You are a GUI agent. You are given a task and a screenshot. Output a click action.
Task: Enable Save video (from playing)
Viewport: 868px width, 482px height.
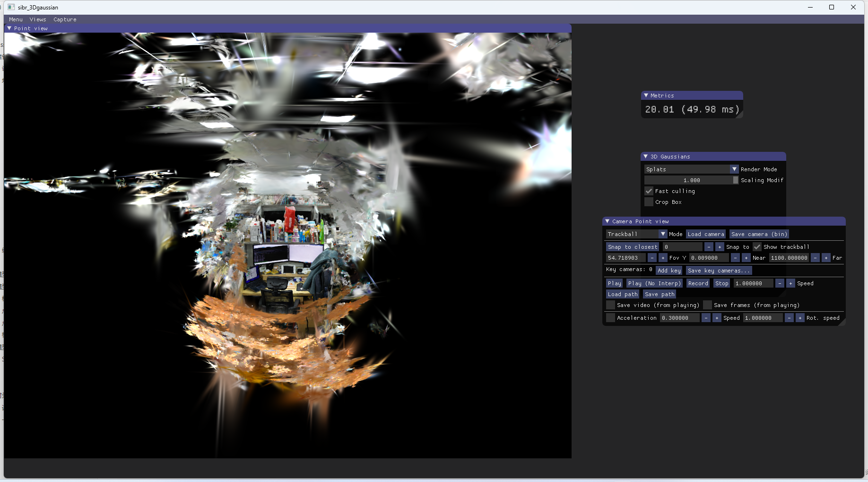pos(610,305)
